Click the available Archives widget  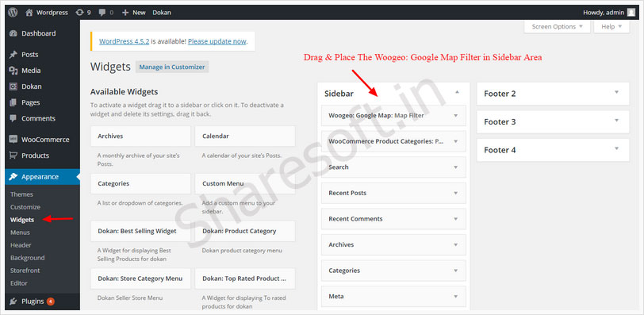(140, 136)
